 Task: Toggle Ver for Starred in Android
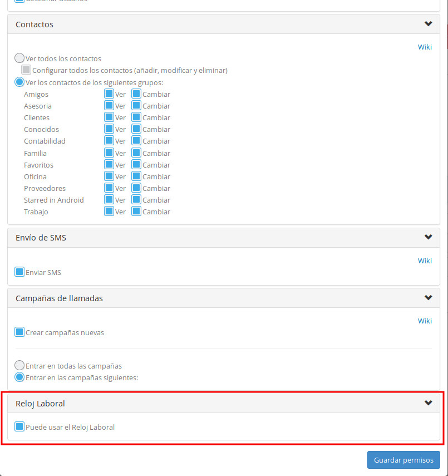pyautogui.click(x=109, y=200)
